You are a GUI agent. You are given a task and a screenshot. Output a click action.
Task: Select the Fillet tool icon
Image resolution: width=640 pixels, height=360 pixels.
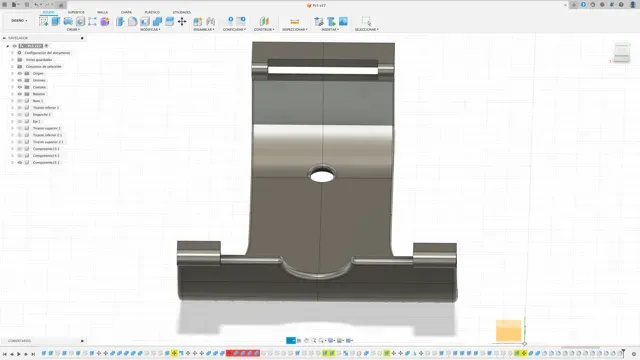(132, 21)
